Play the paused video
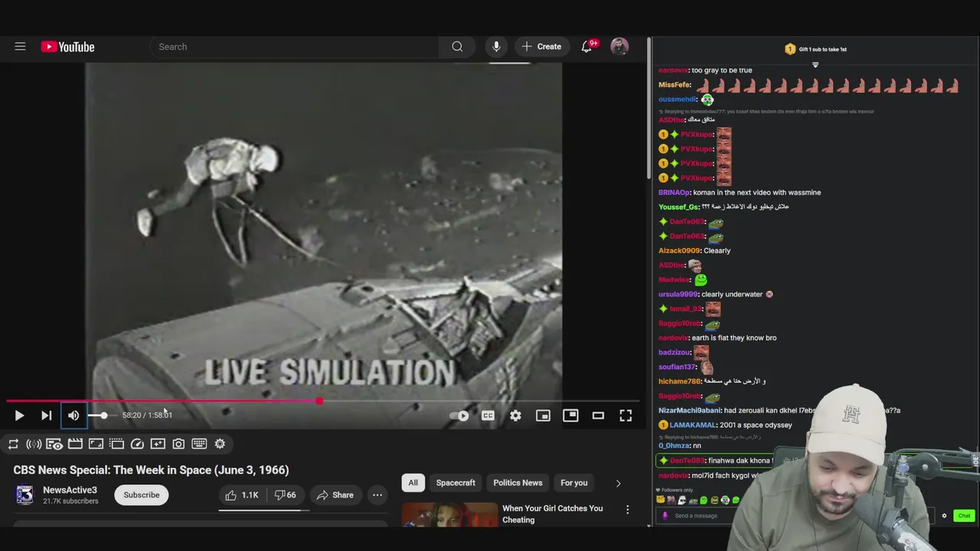The width and height of the screenshot is (980, 551). click(19, 416)
